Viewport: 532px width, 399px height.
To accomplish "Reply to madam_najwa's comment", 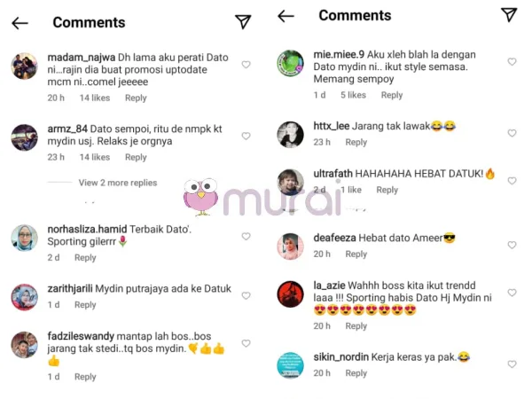I will (x=136, y=98).
